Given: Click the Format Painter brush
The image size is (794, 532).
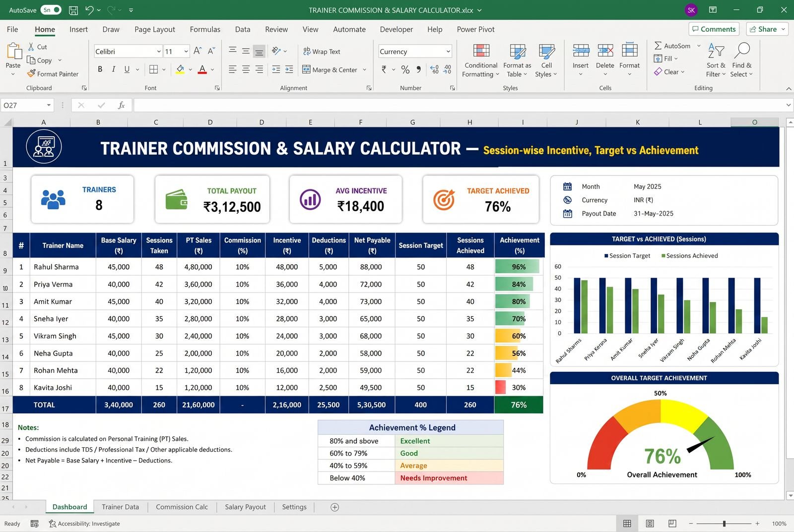Looking at the screenshot, I should 31,73.
